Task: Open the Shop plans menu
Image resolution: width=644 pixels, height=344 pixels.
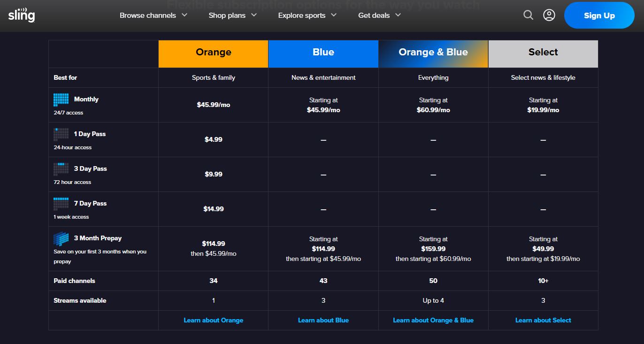Action: 233,15
